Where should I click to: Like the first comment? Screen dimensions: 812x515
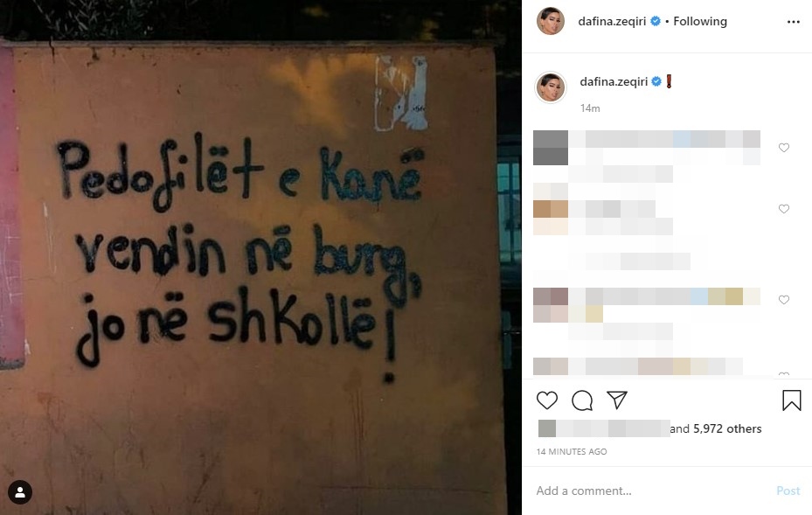point(784,148)
